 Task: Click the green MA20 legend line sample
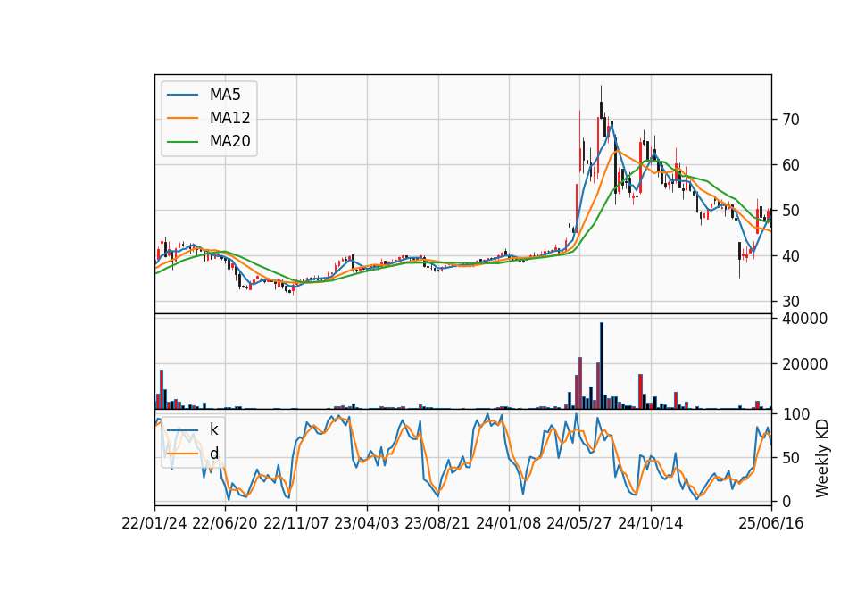click(x=182, y=142)
